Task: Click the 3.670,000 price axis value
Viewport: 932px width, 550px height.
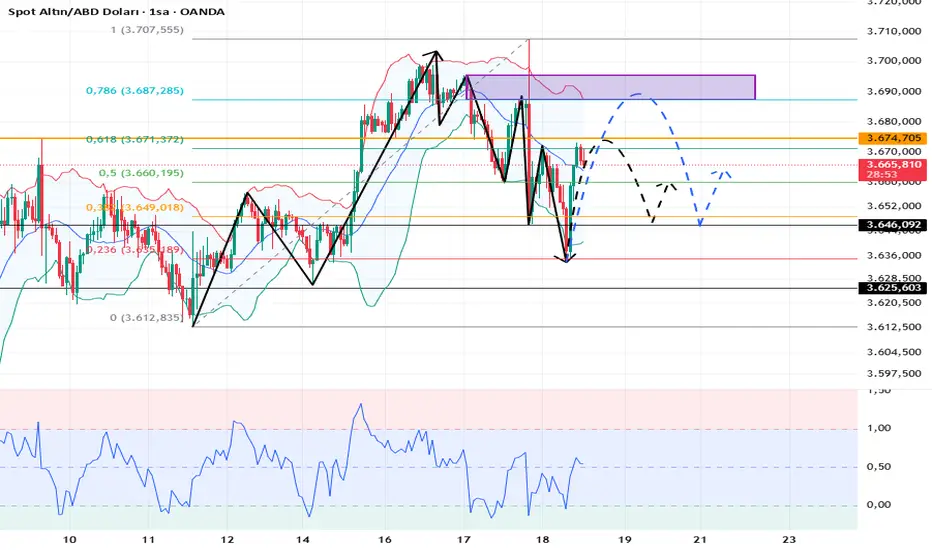Action: 894,151
